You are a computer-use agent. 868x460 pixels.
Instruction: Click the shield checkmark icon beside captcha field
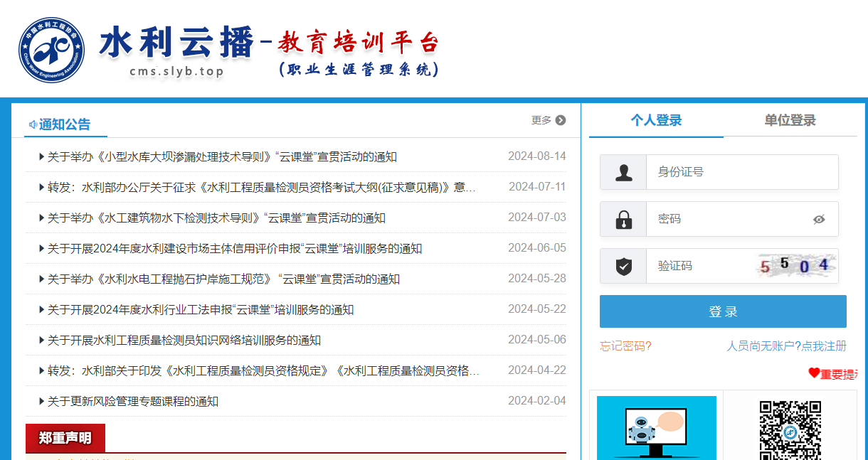(x=623, y=266)
